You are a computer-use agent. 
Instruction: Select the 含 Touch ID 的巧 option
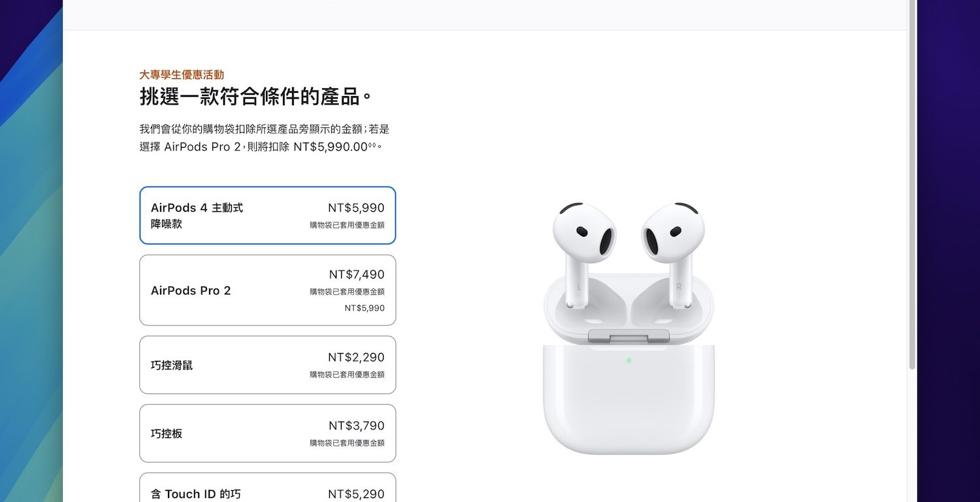pyautogui.click(x=267, y=488)
